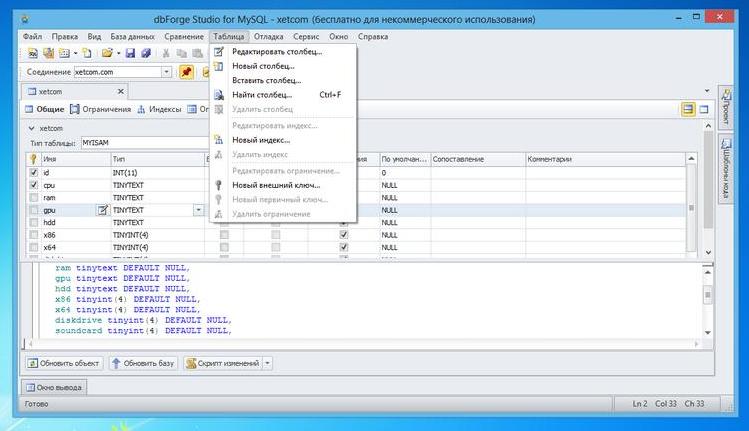Click the primary key column header icon
749x431 pixels.
tap(33, 159)
